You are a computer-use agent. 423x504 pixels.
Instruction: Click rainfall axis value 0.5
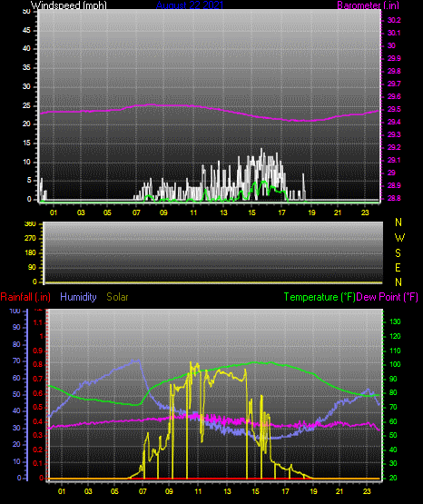pos(38,407)
